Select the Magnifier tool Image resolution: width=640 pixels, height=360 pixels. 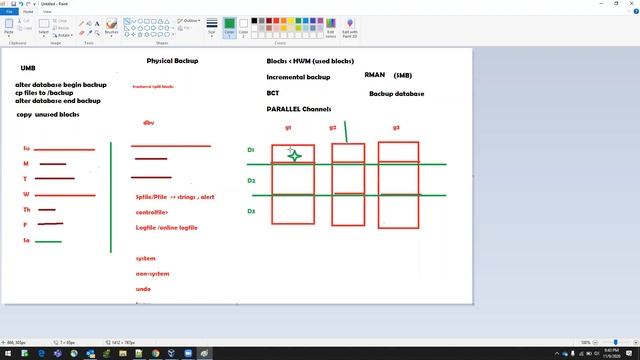[x=97, y=33]
